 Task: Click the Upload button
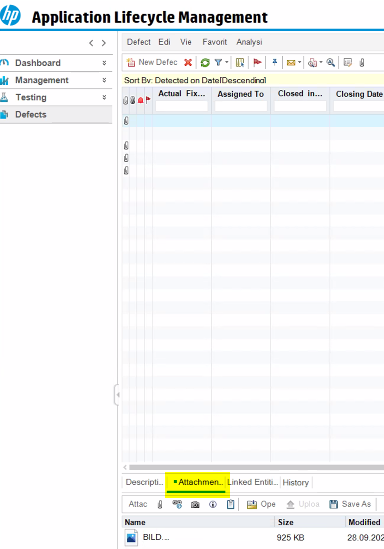click(303, 504)
